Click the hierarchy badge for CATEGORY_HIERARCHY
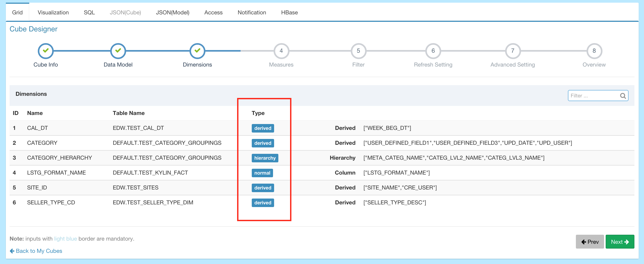Image resolution: width=644 pixels, height=264 pixels. pos(265,158)
